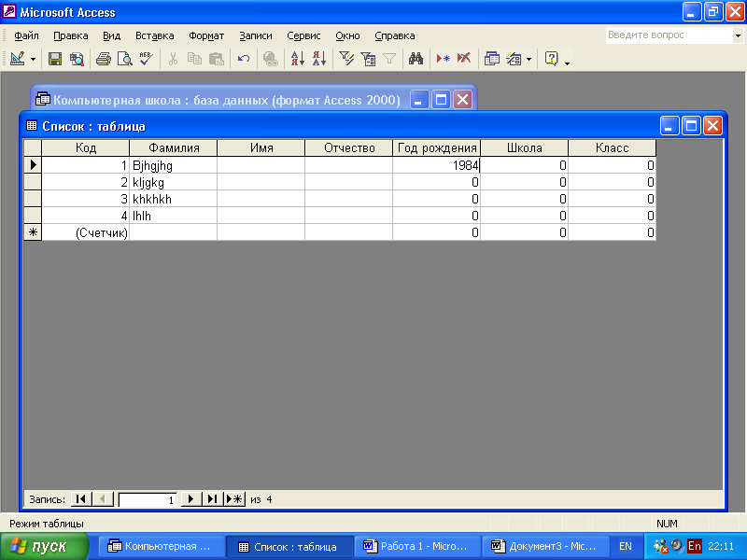747x560 pixels.
Task: Select the Год рождения column header
Action: (x=436, y=147)
